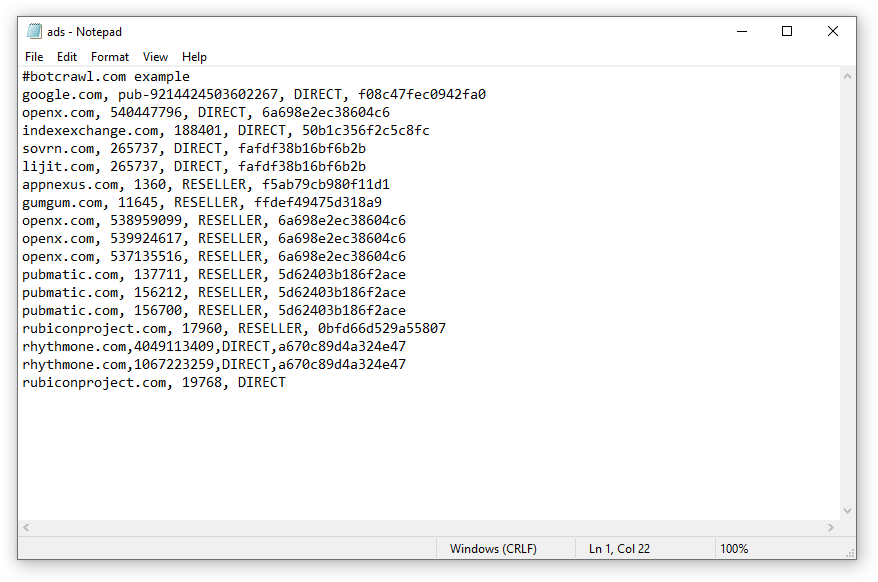Viewport: 878px width, 582px height.
Task: Click the horizontal scrollbar right arrow
Action: click(x=830, y=527)
